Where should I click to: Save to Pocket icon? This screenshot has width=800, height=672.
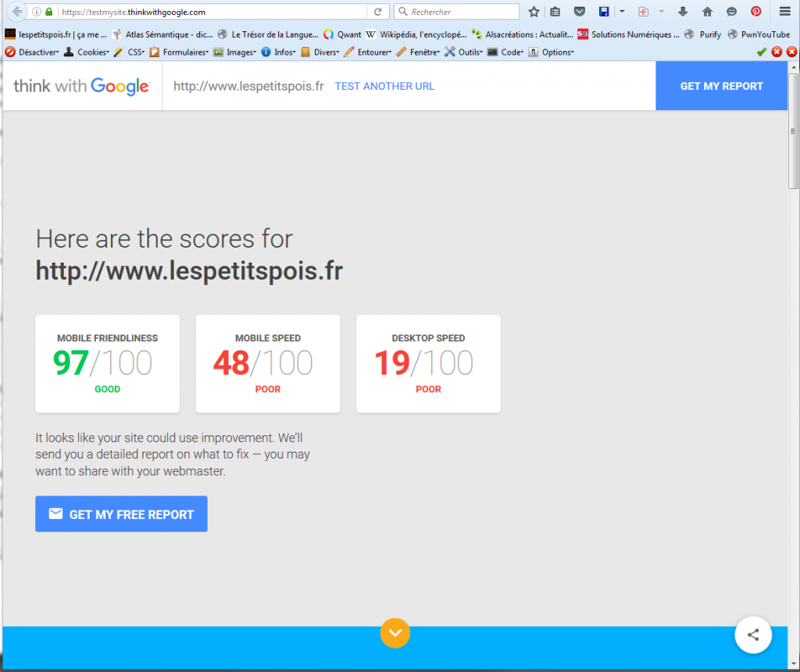point(580,12)
